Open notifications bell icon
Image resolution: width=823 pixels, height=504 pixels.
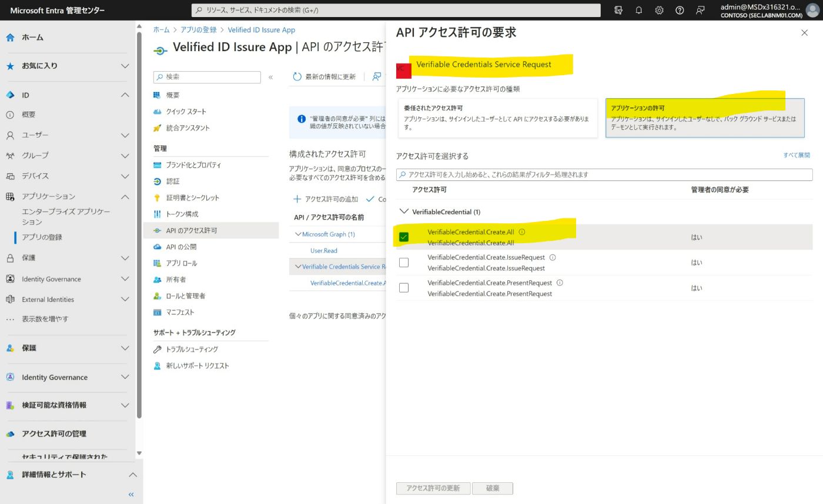click(x=639, y=10)
